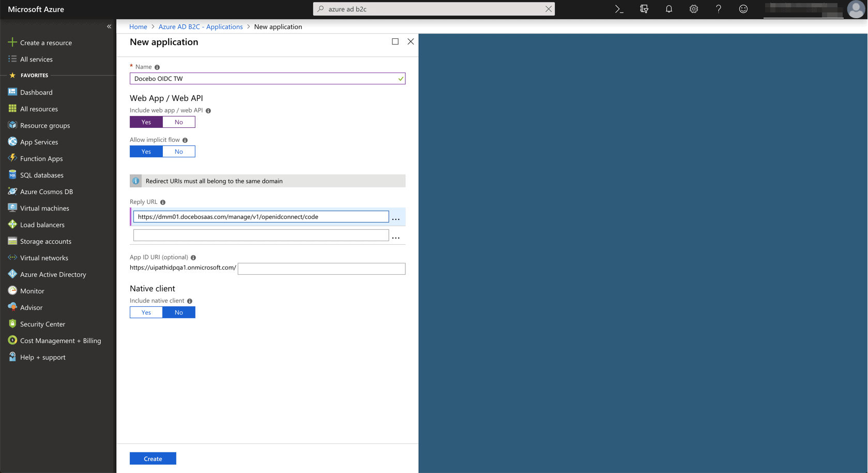Open the directory and subscription filter icon
The image size is (868, 473).
pos(644,9)
